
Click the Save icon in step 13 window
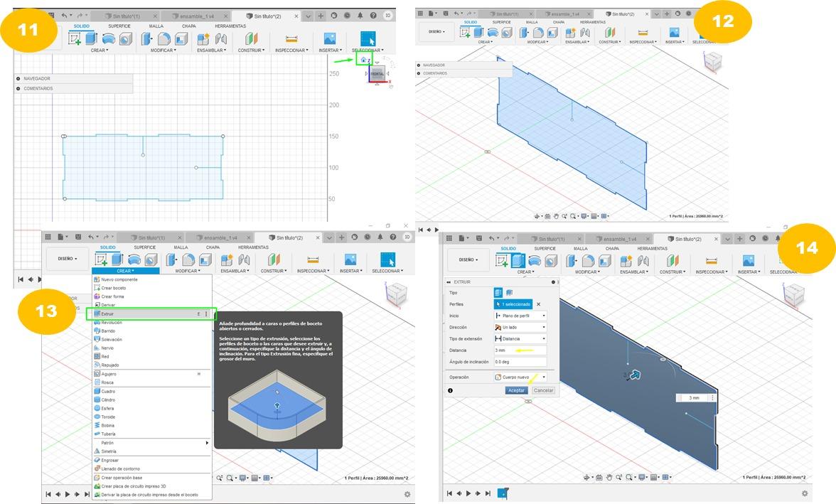point(78,237)
